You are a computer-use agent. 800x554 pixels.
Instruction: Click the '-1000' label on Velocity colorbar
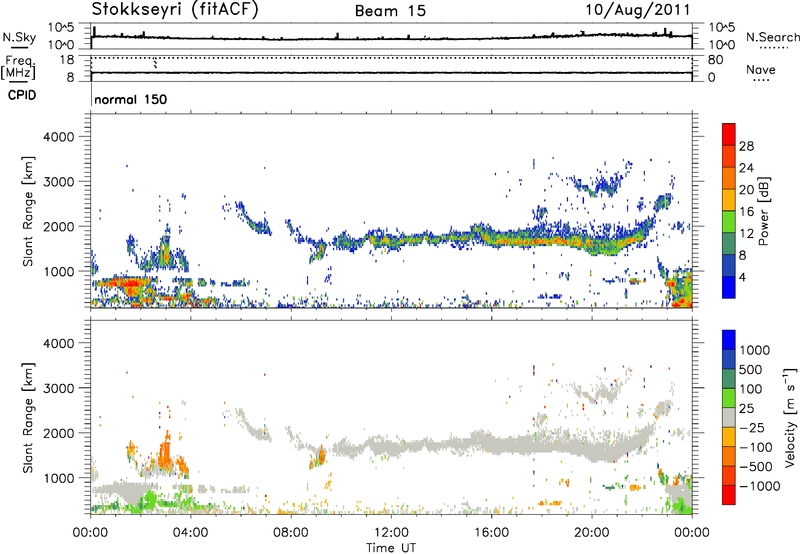tap(760, 486)
